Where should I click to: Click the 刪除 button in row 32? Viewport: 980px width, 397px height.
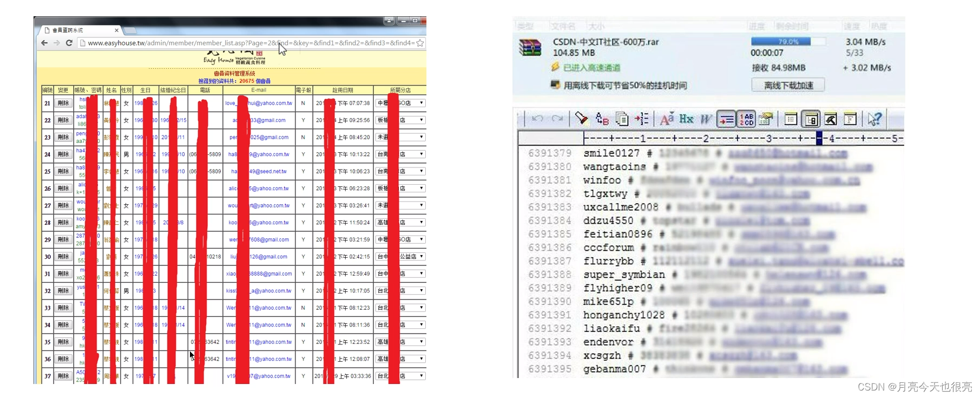pyautogui.click(x=63, y=291)
